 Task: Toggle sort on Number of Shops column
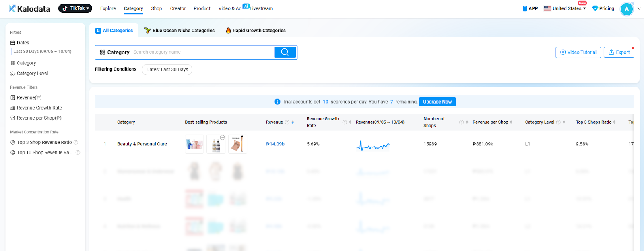click(467, 122)
